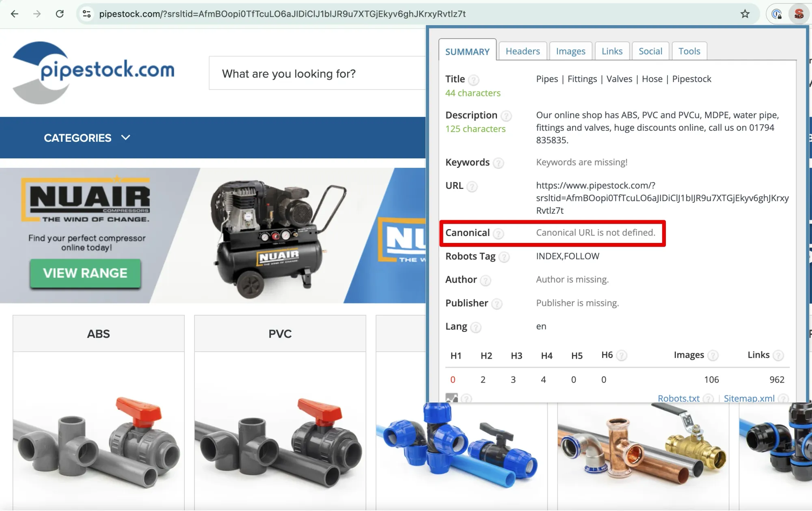Switch to the SUMMARY tab
Viewport: 812px width, 511px height.
coord(467,52)
